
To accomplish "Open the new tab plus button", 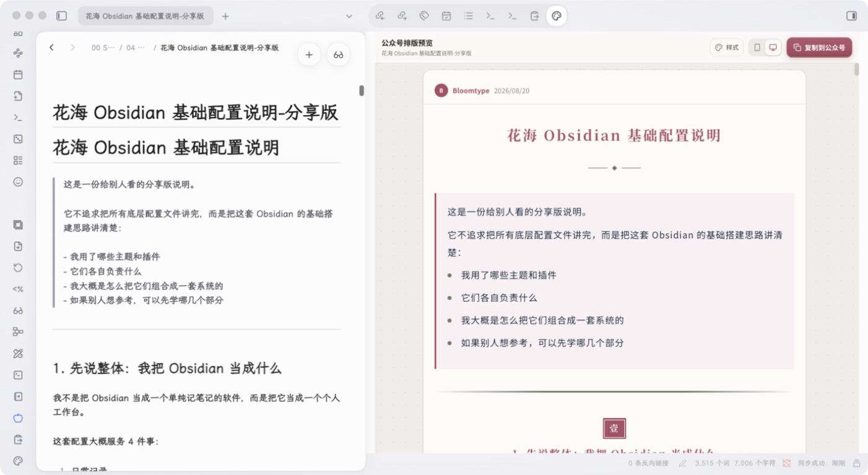I will click(x=225, y=16).
